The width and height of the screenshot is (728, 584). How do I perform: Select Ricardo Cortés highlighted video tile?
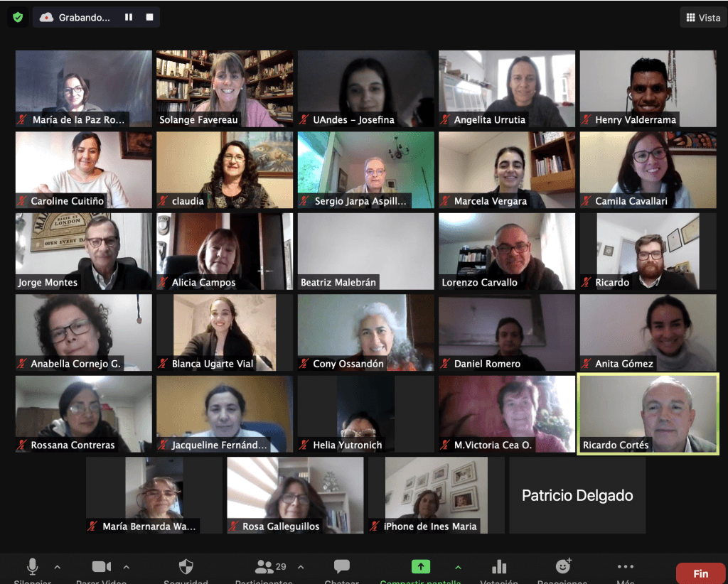pos(648,413)
